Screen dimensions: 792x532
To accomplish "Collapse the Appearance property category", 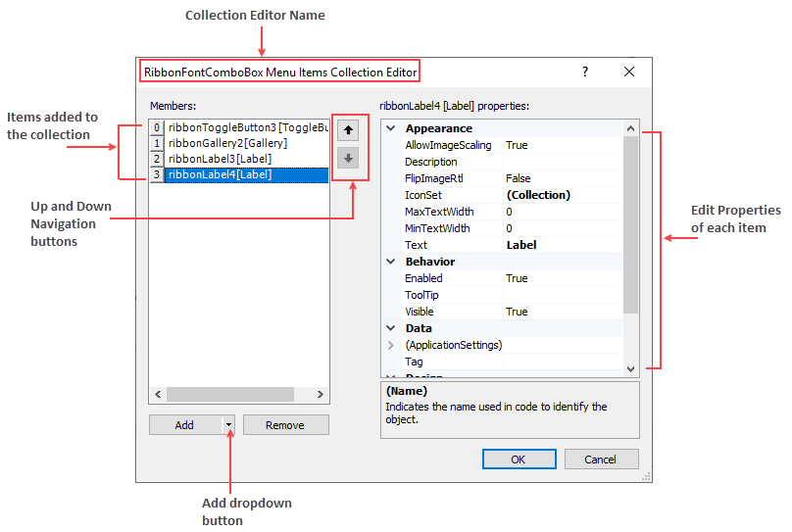I will pyautogui.click(x=390, y=128).
